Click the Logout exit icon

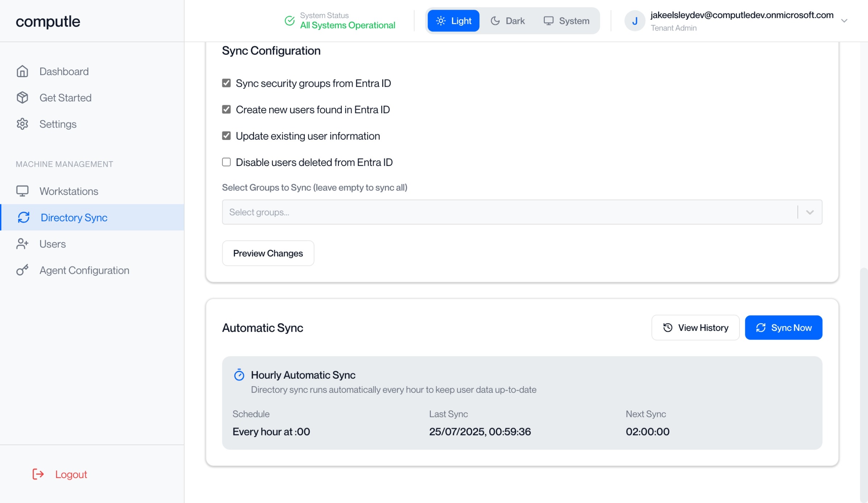38,474
